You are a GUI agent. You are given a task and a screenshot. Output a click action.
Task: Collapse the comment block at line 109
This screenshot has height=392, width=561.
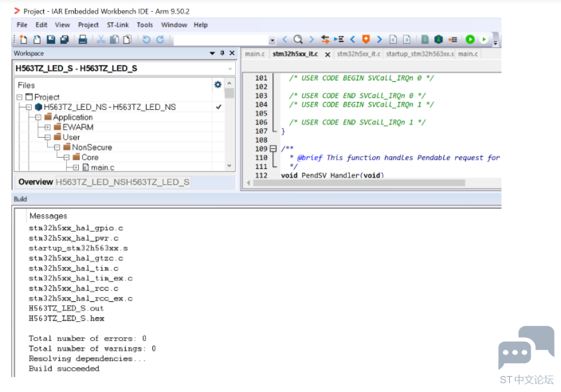[273, 148]
